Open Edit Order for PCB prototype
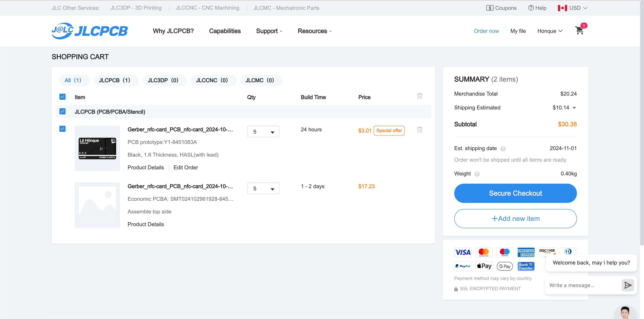 point(186,168)
